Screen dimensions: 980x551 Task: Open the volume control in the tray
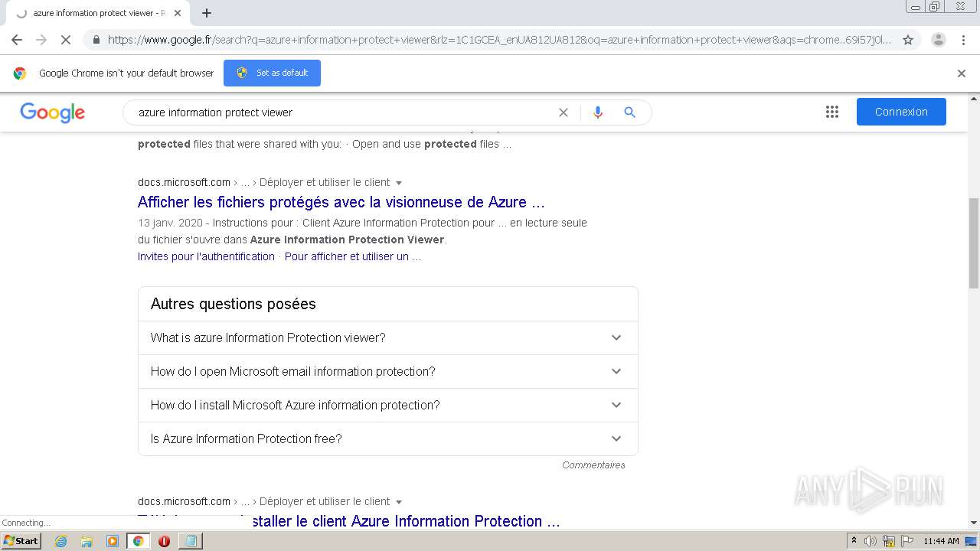click(x=871, y=541)
